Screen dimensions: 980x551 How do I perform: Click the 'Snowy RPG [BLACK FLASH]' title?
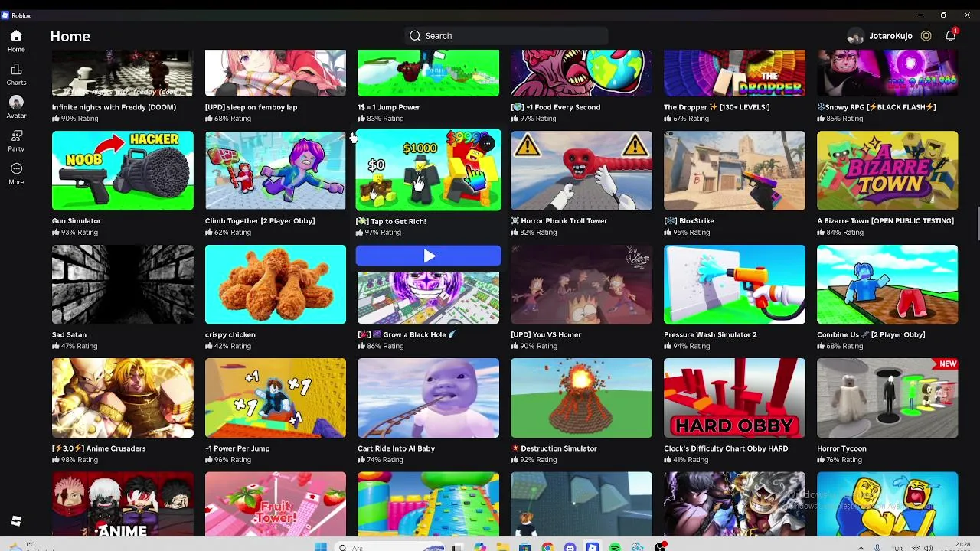[877, 107]
